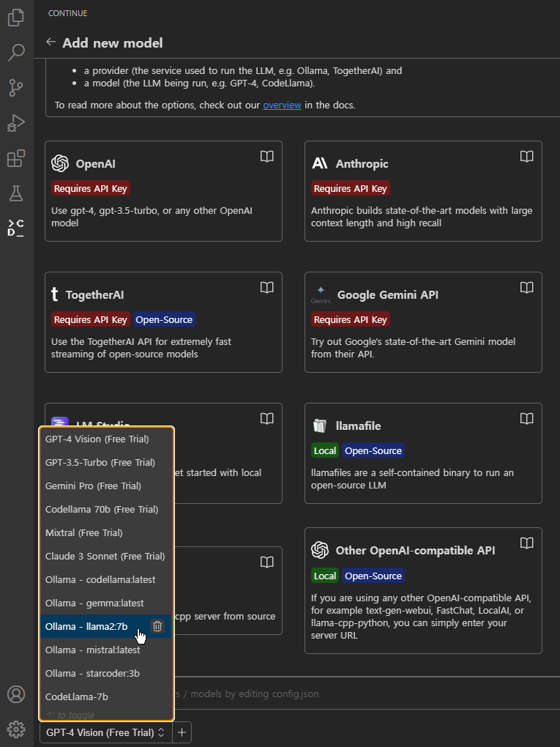Click the llamafile logo icon
Screen dimensions: 560x747
click(319, 425)
